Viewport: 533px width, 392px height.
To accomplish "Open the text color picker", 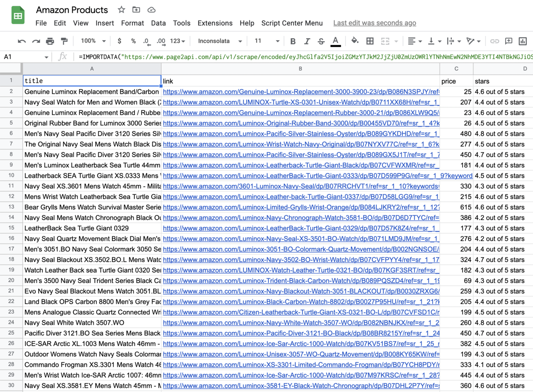I will [x=336, y=41].
